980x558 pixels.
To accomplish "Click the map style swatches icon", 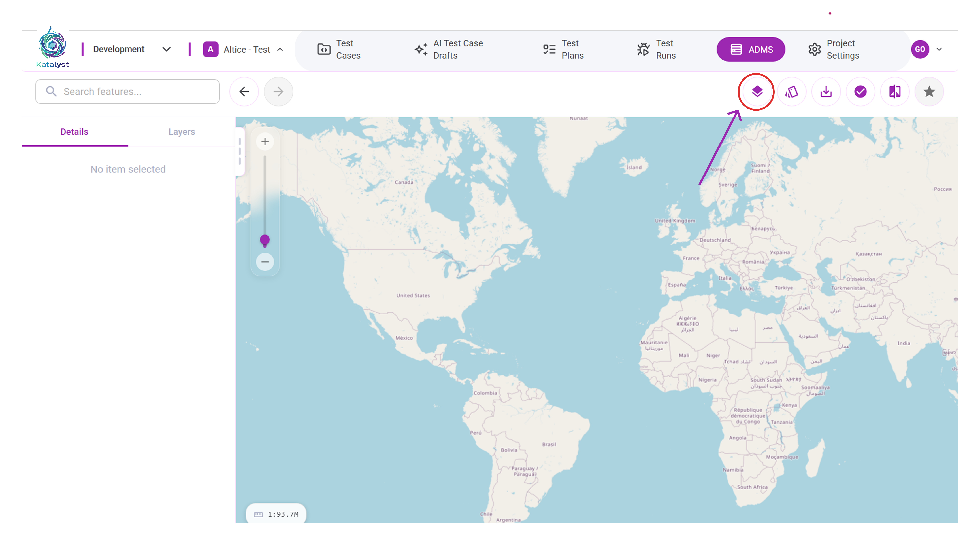I will pos(791,92).
